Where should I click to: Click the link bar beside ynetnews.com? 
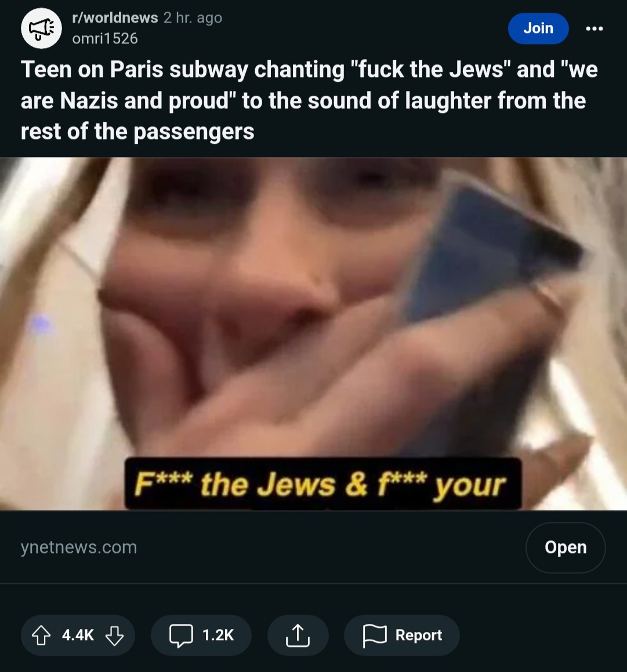(313, 547)
